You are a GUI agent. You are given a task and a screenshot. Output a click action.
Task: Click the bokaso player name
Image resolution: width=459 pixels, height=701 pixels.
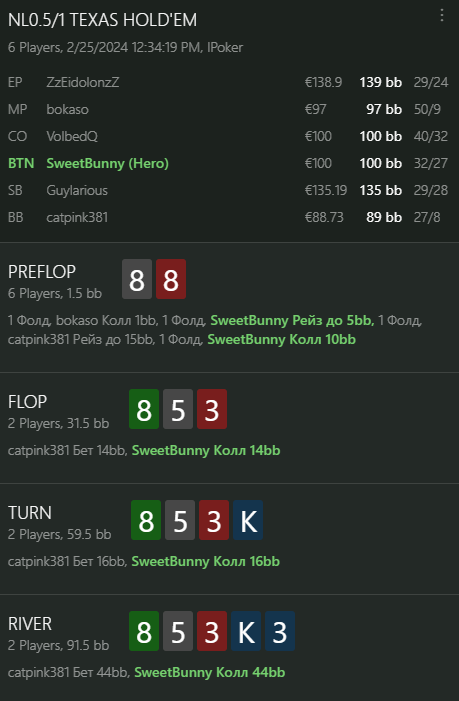(67, 109)
